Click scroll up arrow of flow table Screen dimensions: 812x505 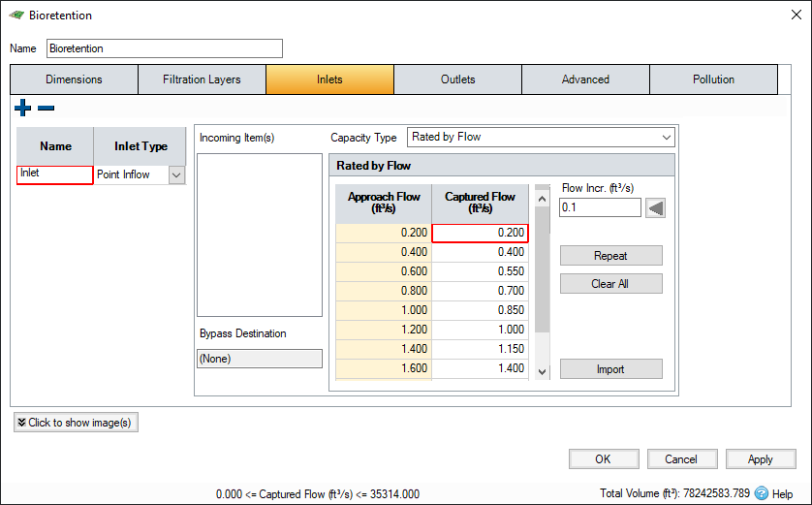tap(543, 199)
